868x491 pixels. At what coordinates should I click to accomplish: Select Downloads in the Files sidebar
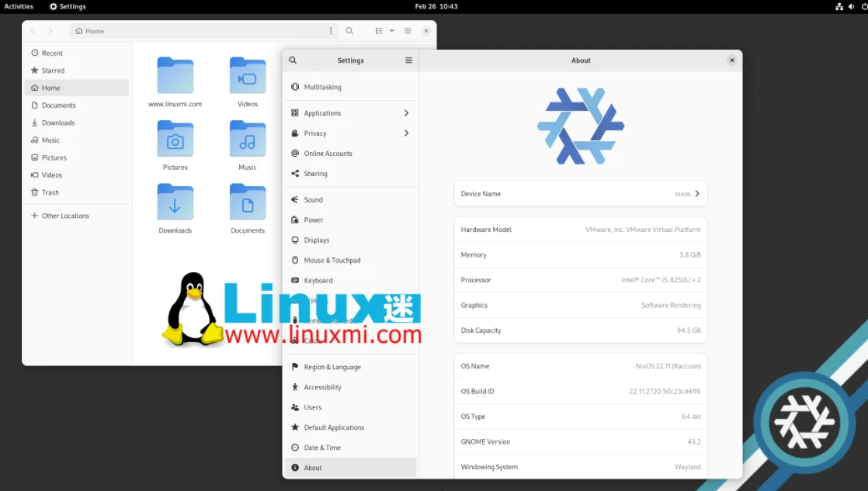[x=57, y=123]
